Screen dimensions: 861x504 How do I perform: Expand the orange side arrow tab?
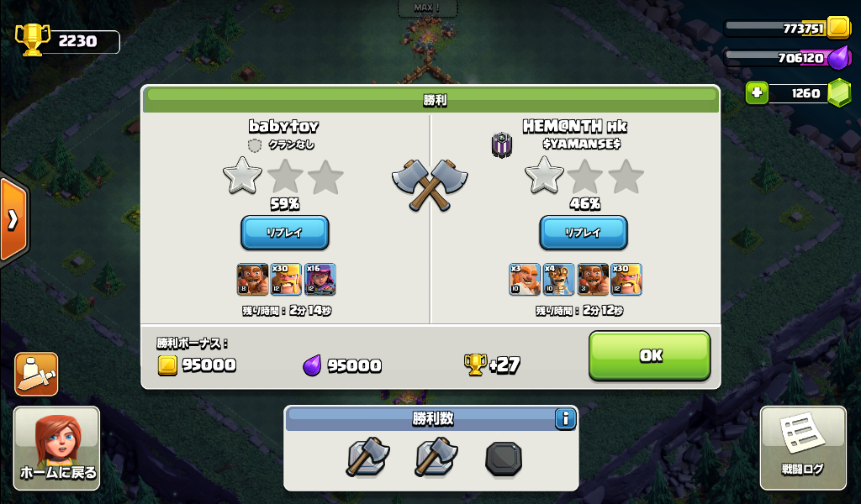[13, 220]
